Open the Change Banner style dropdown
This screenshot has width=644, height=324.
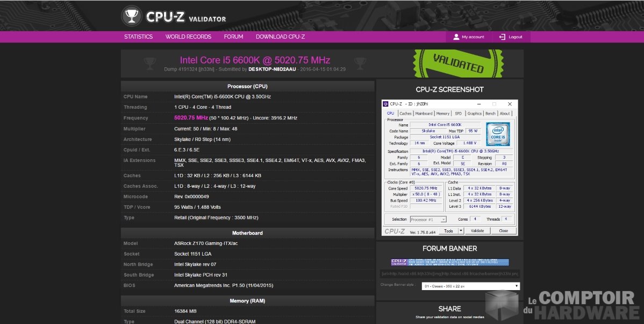pyautogui.click(x=470, y=286)
